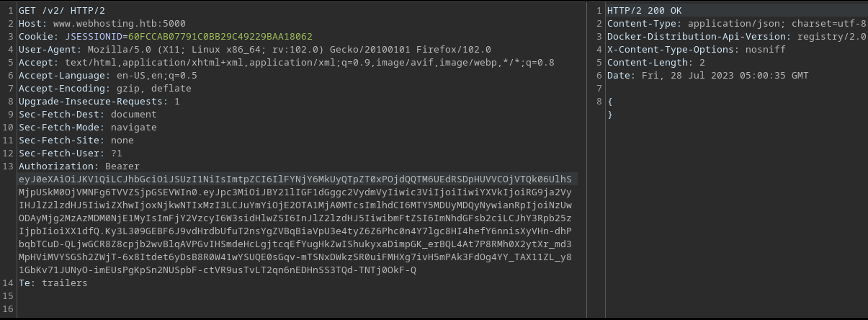The width and height of the screenshot is (868, 320).
Task: Click the Sec-Fetch-Mode navigate line
Action: pos(87,127)
